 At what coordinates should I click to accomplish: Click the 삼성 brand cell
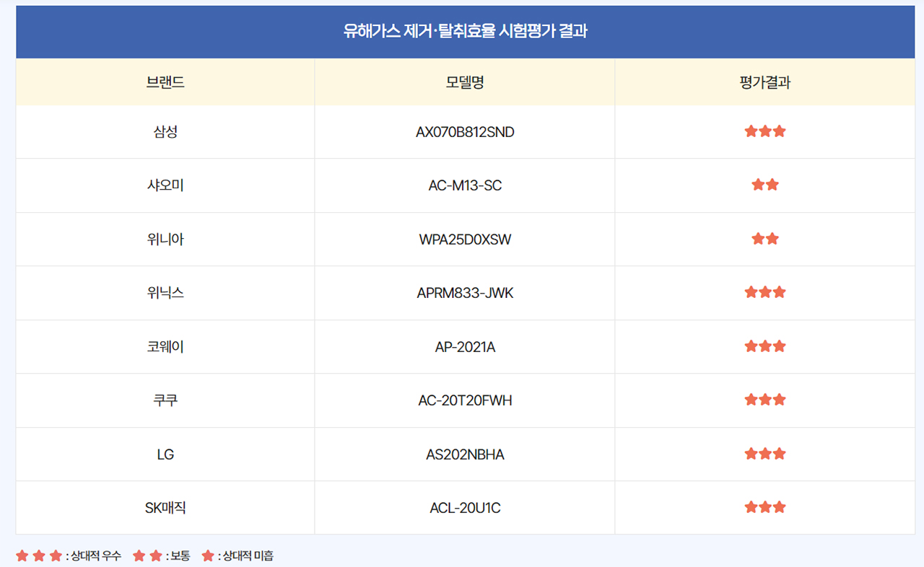point(165,132)
